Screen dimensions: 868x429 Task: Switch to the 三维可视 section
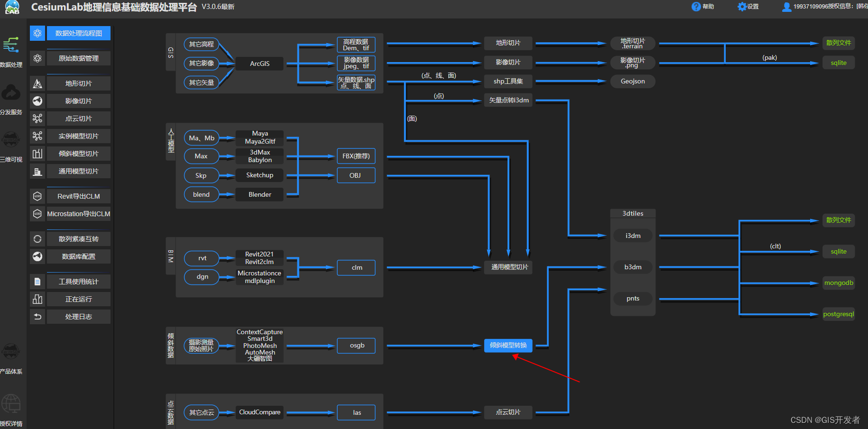click(11, 142)
